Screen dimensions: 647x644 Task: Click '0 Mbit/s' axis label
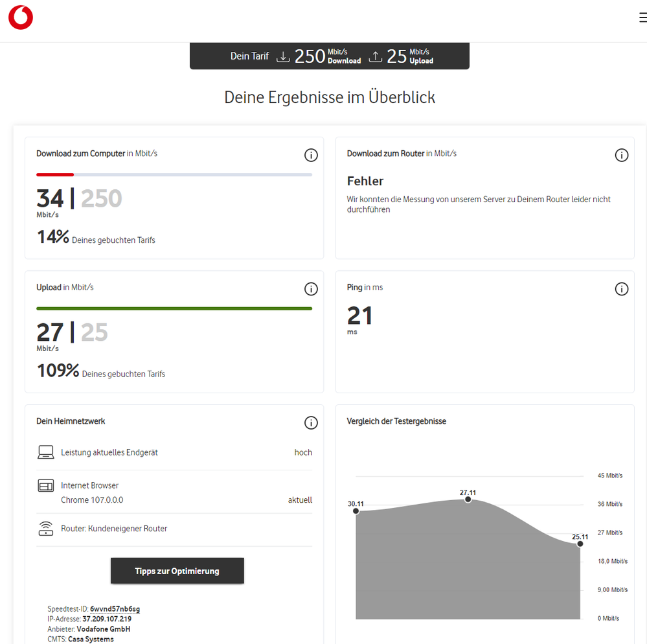click(608, 618)
